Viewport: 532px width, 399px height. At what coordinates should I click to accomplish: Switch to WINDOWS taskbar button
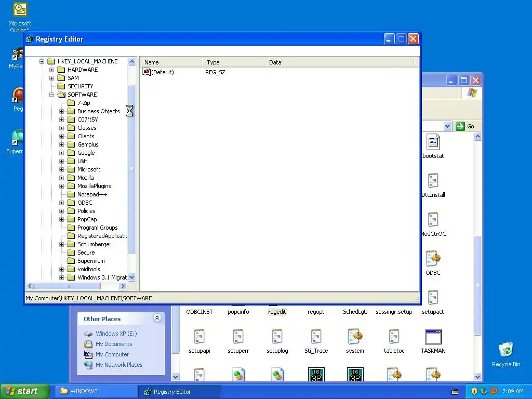(96, 391)
